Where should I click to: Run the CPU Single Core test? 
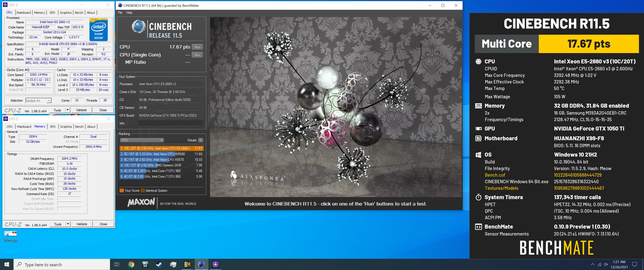click(x=197, y=55)
